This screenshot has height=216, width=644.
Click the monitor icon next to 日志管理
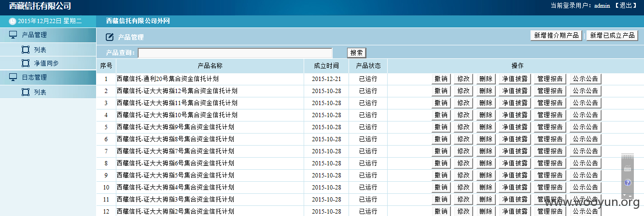click(x=14, y=77)
